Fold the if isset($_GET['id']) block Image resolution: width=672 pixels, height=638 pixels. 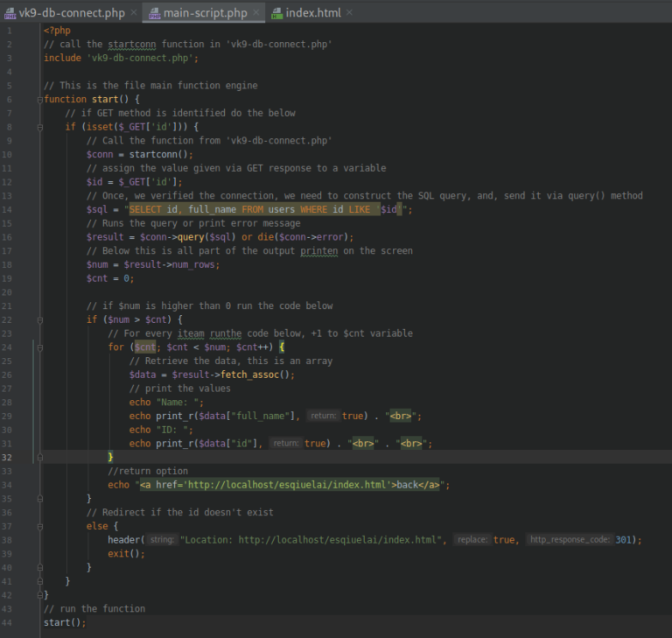(38, 127)
